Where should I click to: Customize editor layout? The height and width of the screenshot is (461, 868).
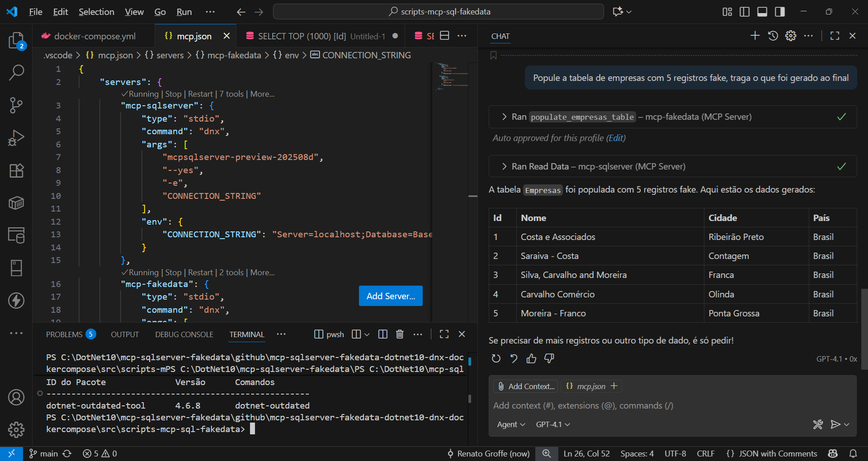(727, 12)
